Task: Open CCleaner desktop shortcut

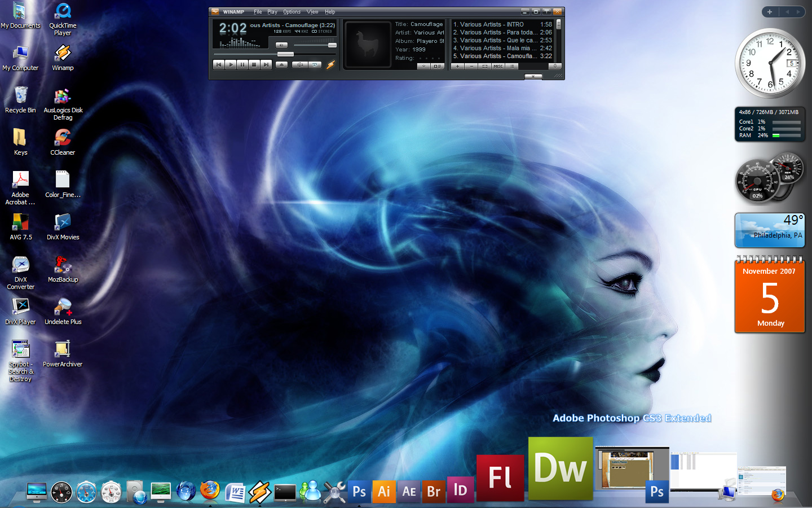Action: (63, 142)
